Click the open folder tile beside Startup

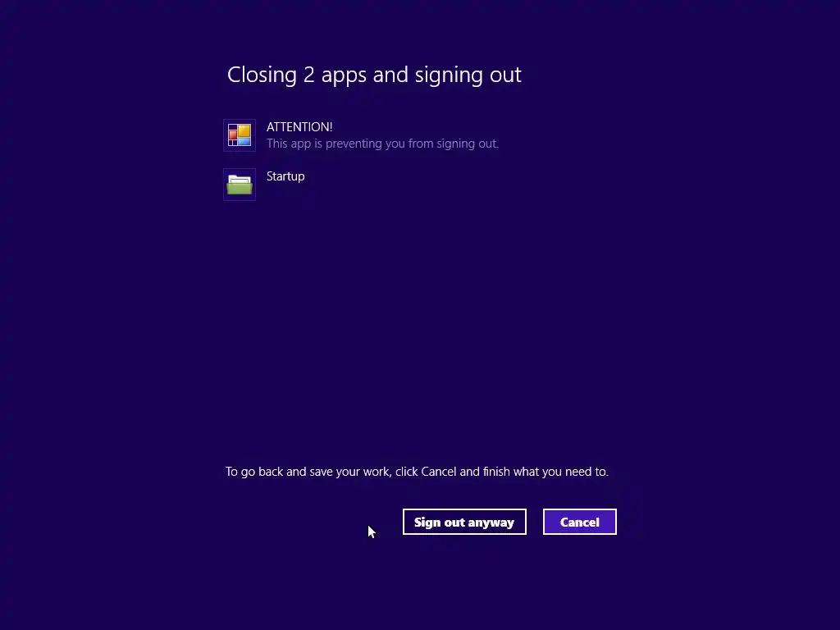(x=240, y=185)
